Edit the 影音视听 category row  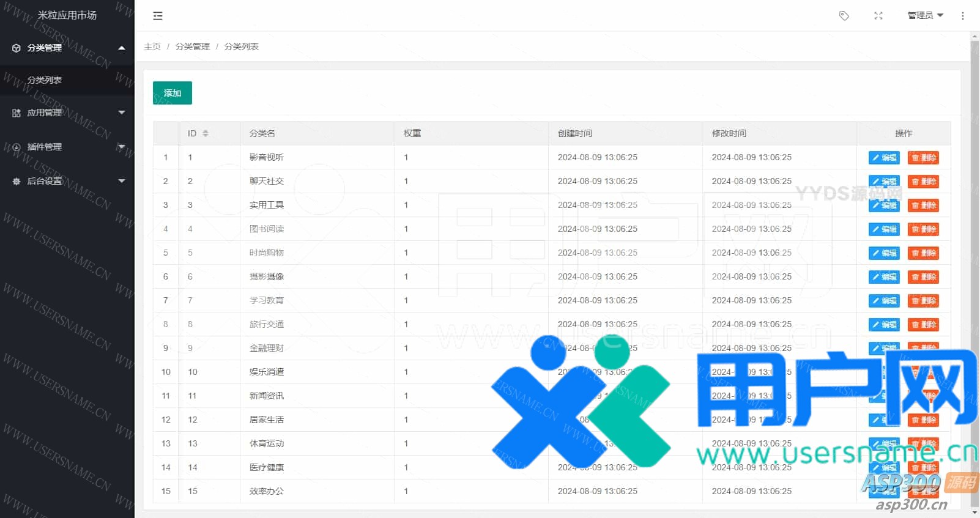click(x=884, y=158)
